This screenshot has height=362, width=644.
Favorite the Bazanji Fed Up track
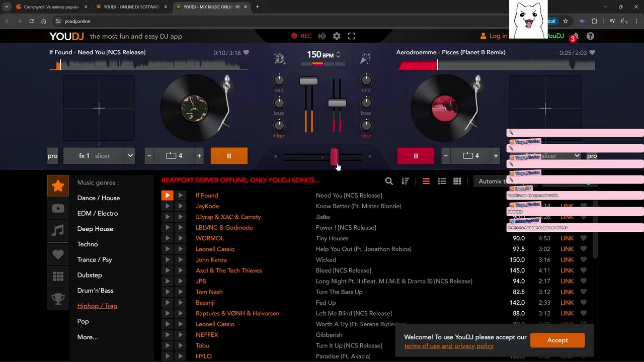[584, 303]
